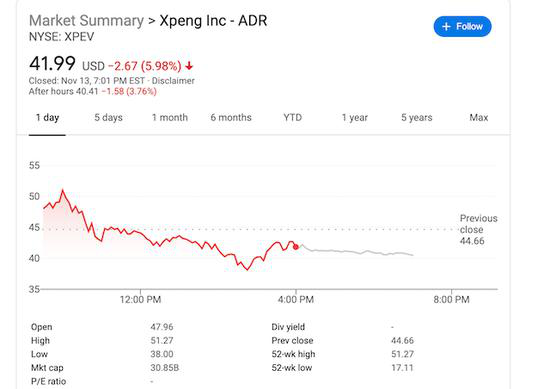550x389 pixels.
Task: Select the Max range tab
Action: click(x=479, y=118)
